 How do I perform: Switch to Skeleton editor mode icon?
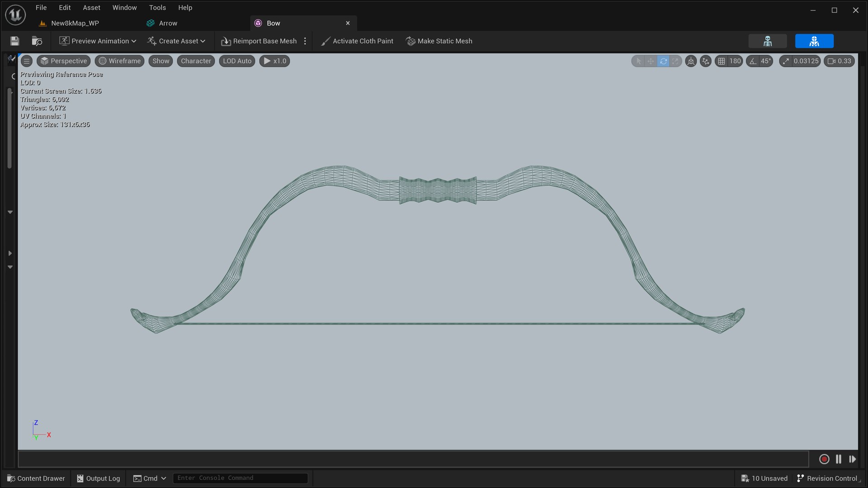tap(768, 41)
